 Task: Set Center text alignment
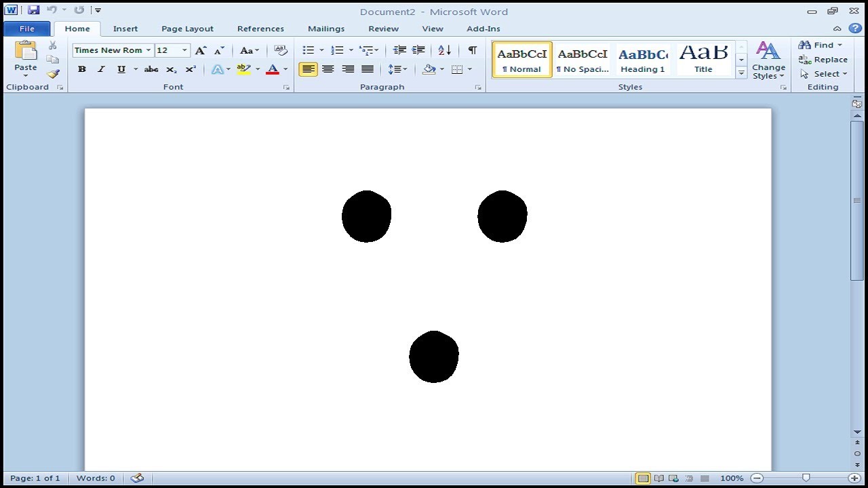click(x=328, y=69)
